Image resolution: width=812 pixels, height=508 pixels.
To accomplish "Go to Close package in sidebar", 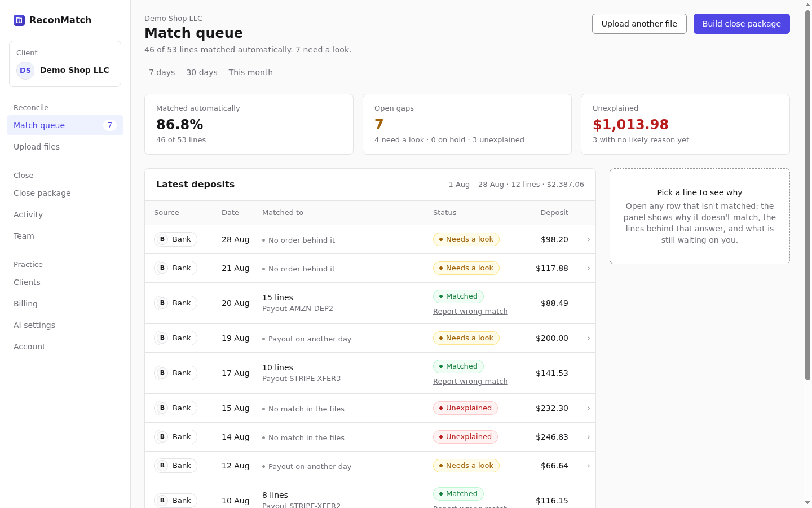I will coord(65,193).
